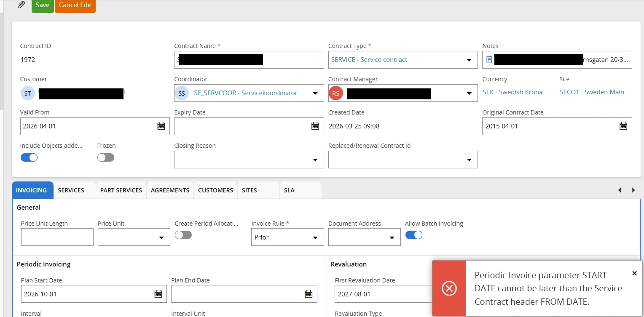The image size is (644, 317).
Task: Disable Include Objects added toggle
Action: point(29,157)
